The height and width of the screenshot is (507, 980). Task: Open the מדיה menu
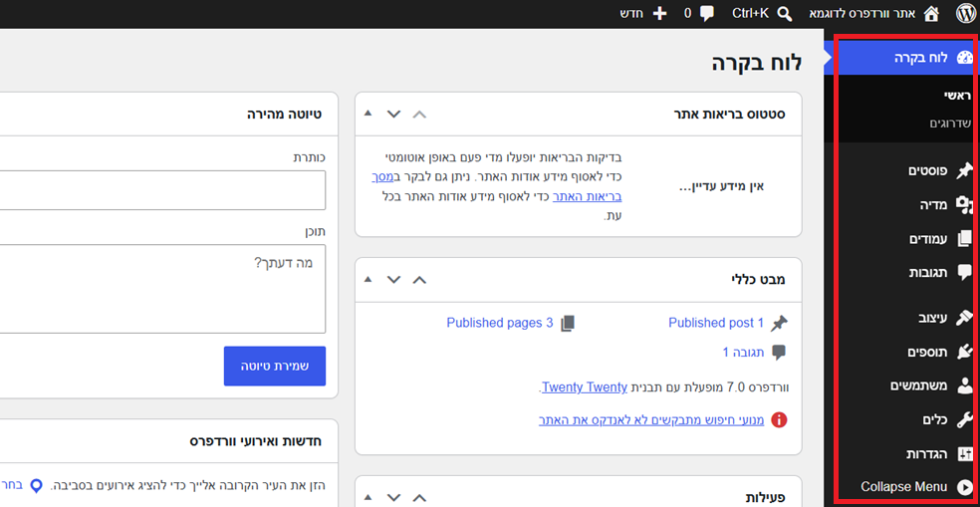(x=935, y=205)
